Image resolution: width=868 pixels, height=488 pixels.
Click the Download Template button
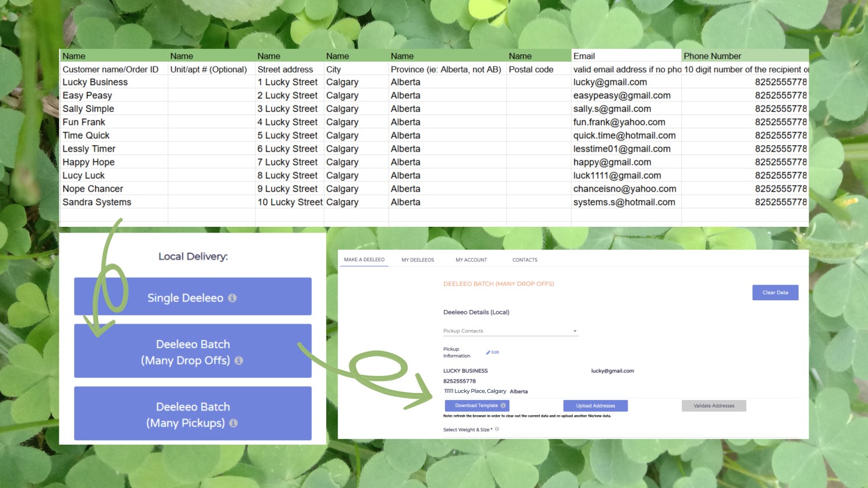[x=477, y=406]
